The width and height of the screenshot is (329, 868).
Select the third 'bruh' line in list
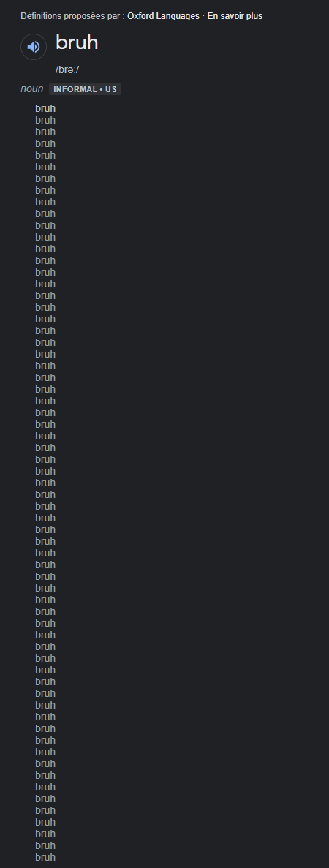pos(45,132)
